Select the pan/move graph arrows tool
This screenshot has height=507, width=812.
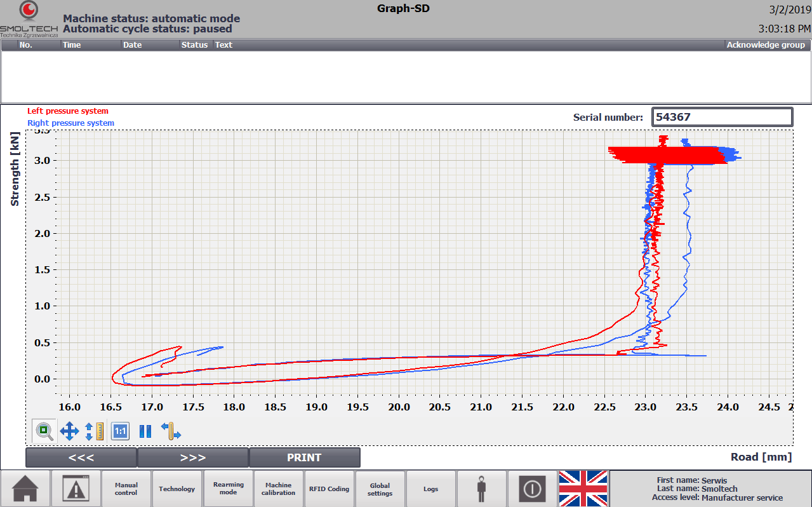coord(69,431)
